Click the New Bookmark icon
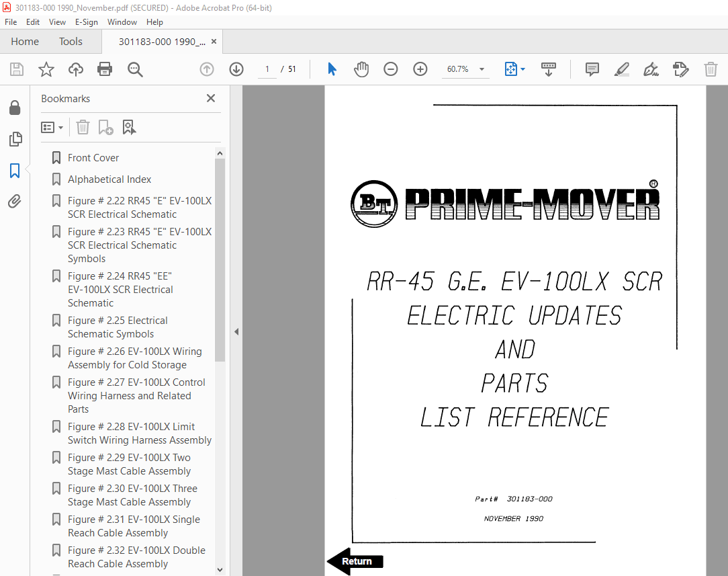This screenshot has width=728, height=576. tap(105, 127)
